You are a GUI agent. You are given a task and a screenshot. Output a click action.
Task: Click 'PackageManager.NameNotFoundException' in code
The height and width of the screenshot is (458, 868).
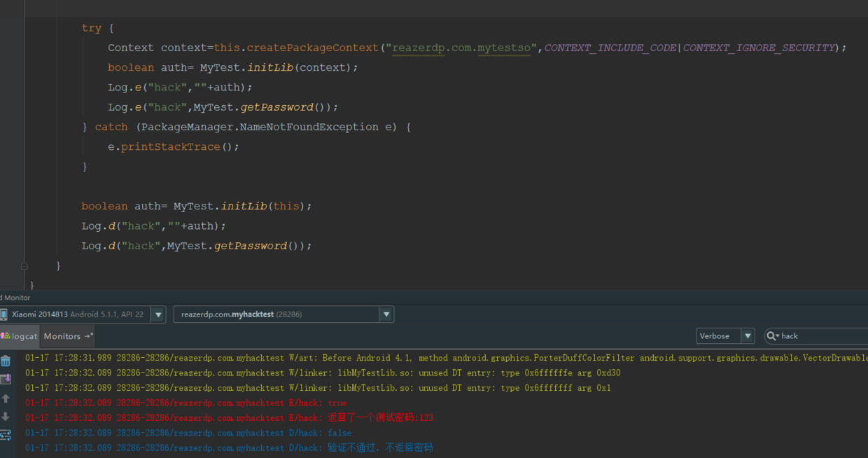click(x=260, y=127)
